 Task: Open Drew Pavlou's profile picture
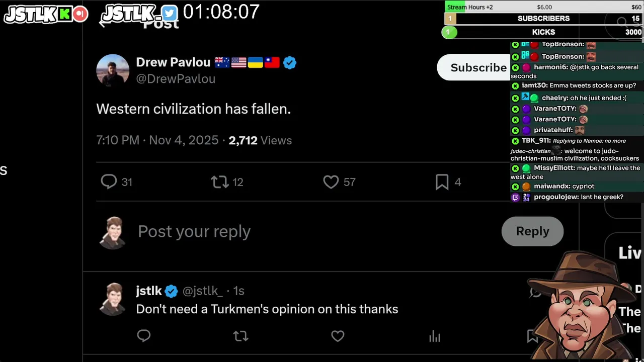pyautogui.click(x=113, y=70)
